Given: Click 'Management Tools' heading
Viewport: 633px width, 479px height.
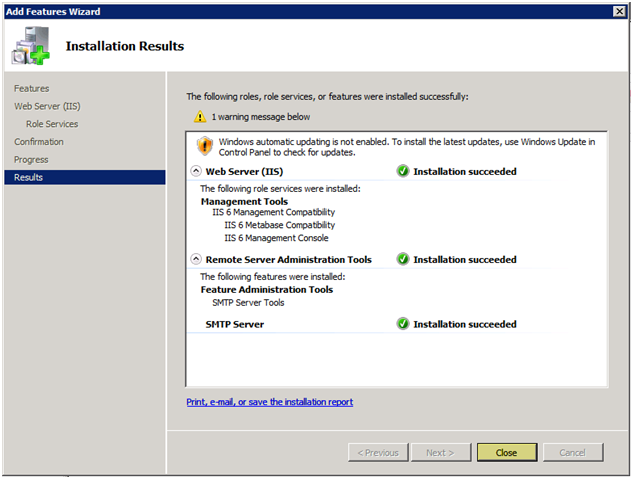Looking at the screenshot, I should coord(244,201).
